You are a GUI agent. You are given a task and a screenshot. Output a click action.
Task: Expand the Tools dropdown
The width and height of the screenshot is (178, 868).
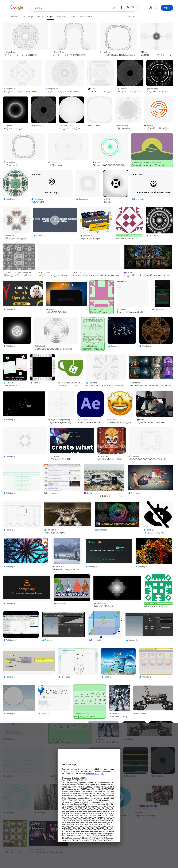pos(131,16)
